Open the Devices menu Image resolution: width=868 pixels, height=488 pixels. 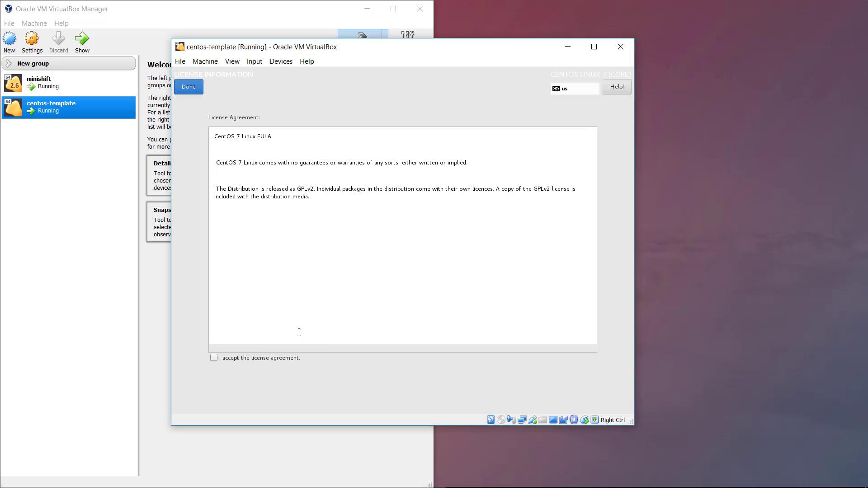click(281, 61)
